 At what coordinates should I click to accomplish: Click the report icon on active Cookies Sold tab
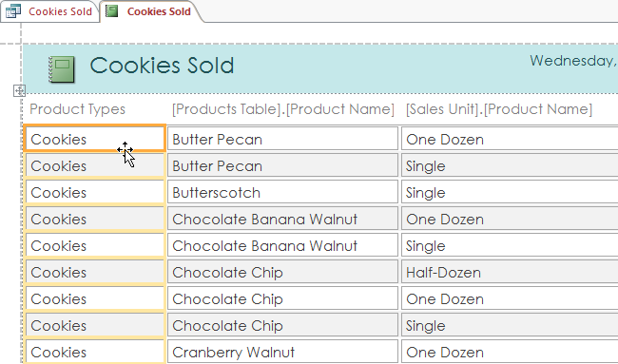click(x=112, y=11)
